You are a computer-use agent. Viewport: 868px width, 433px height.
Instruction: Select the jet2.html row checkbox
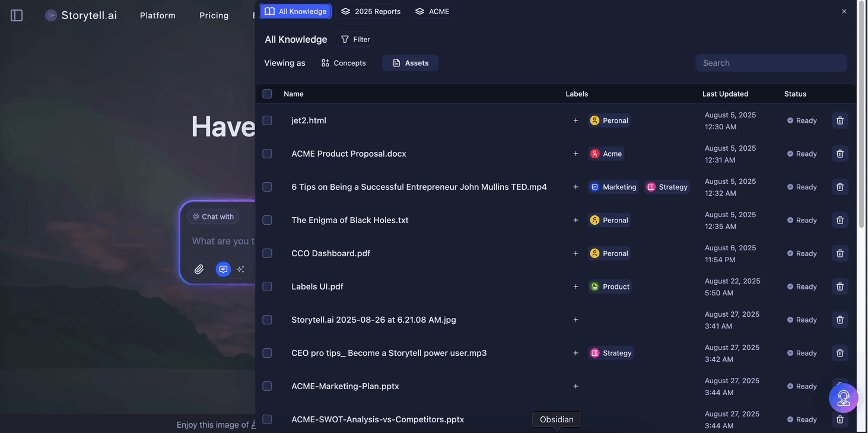coord(268,120)
